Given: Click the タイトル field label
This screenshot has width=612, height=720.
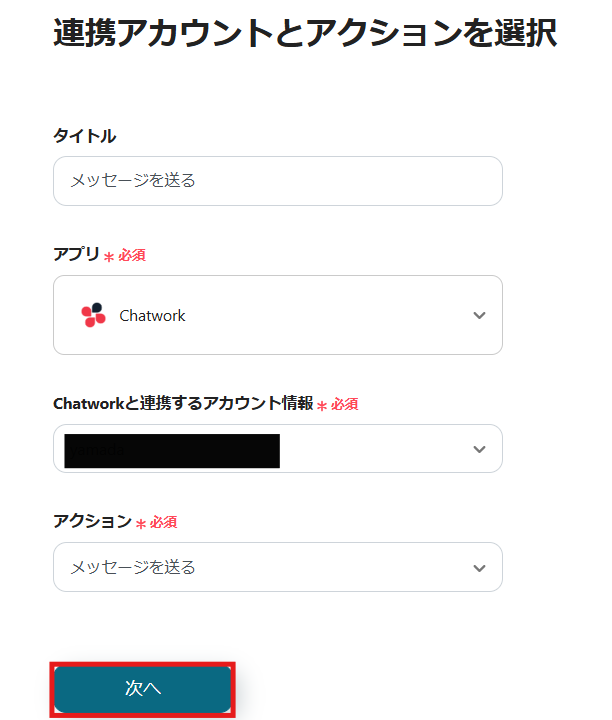Looking at the screenshot, I should pos(84,135).
